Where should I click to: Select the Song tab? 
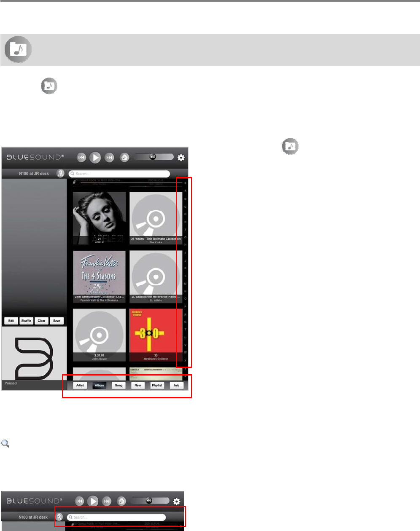tap(119, 385)
